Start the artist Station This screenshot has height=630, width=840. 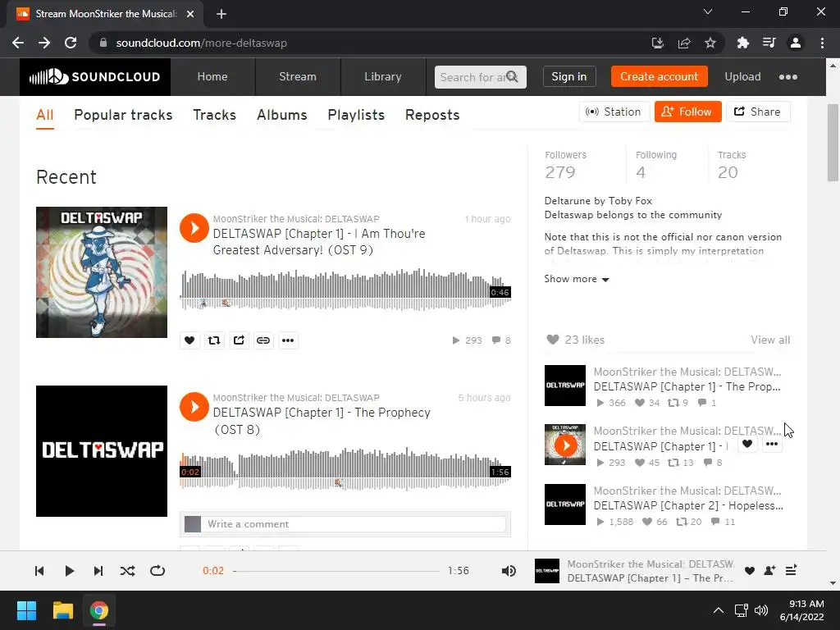click(614, 112)
